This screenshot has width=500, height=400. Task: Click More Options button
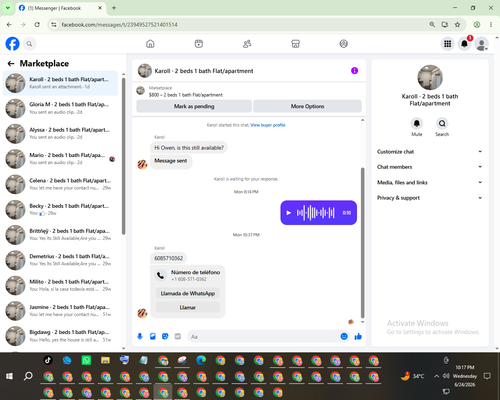coord(307,106)
